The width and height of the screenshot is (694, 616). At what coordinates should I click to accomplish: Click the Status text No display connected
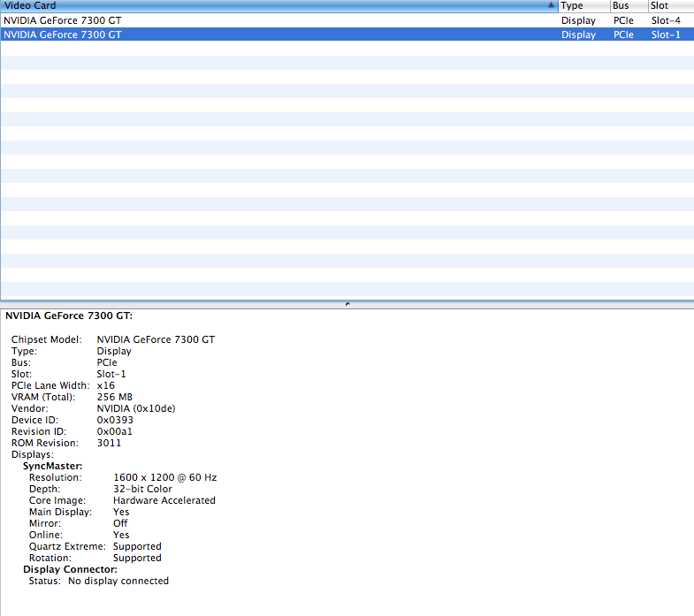[118, 581]
